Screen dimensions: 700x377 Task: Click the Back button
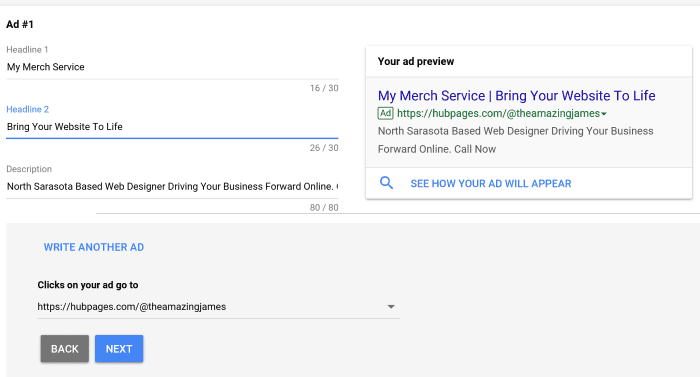[65, 348]
